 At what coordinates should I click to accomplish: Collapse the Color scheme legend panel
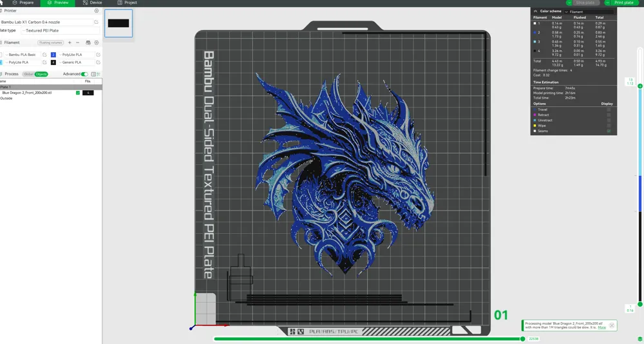coord(535,12)
